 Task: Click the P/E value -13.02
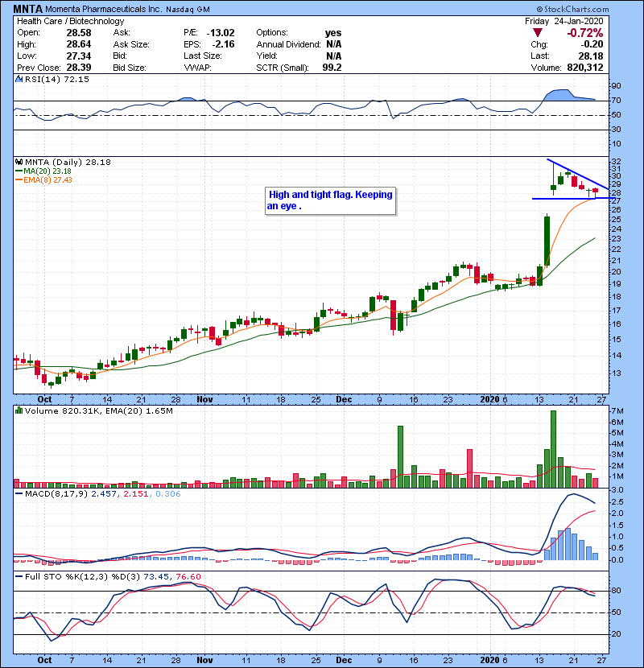[x=221, y=33]
